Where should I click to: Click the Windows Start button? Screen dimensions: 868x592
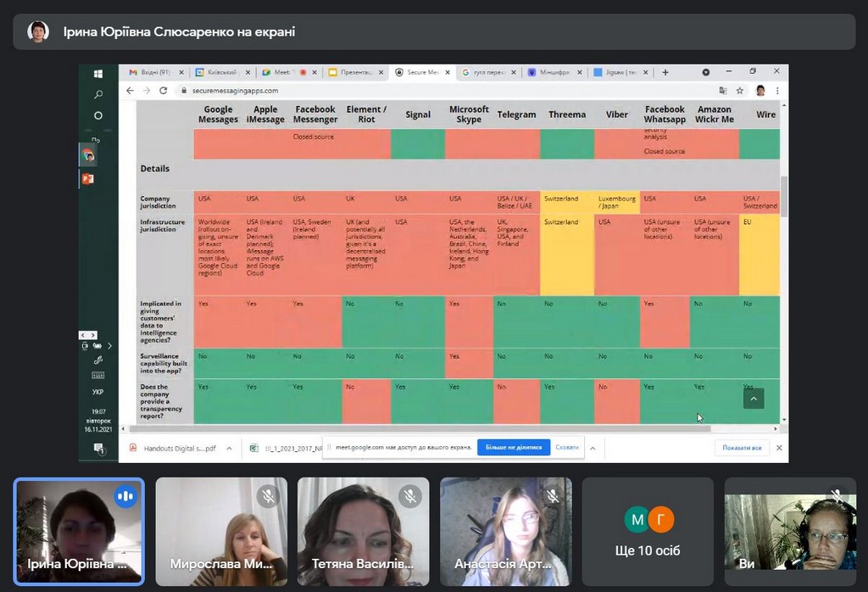pyautogui.click(x=98, y=74)
